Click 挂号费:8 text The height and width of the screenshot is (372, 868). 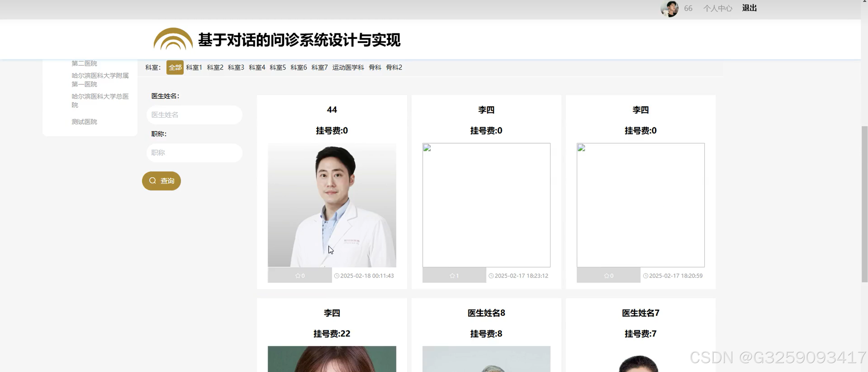(x=486, y=334)
